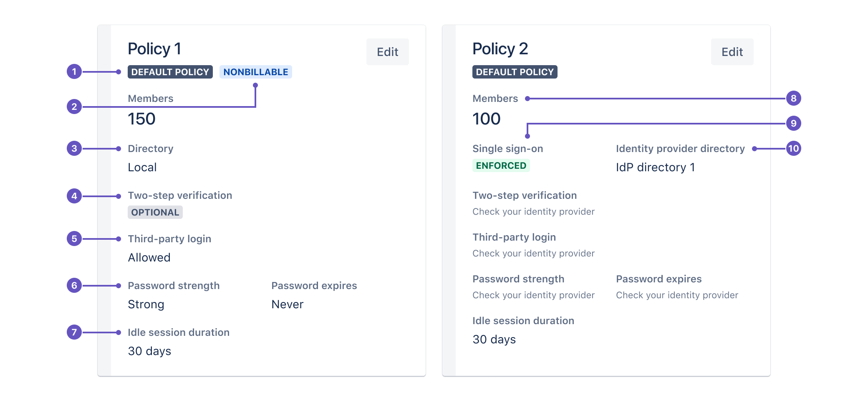Click annotation marker number 8
Image resolution: width=868 pixels, height=401 pixels.
point(794,98)
